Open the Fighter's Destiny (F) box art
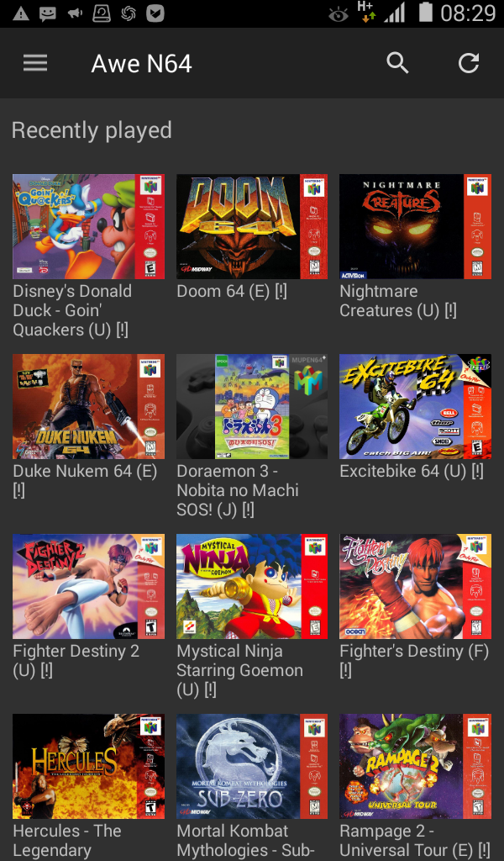Viewport: 504px width, 861px height. point(415,586)
